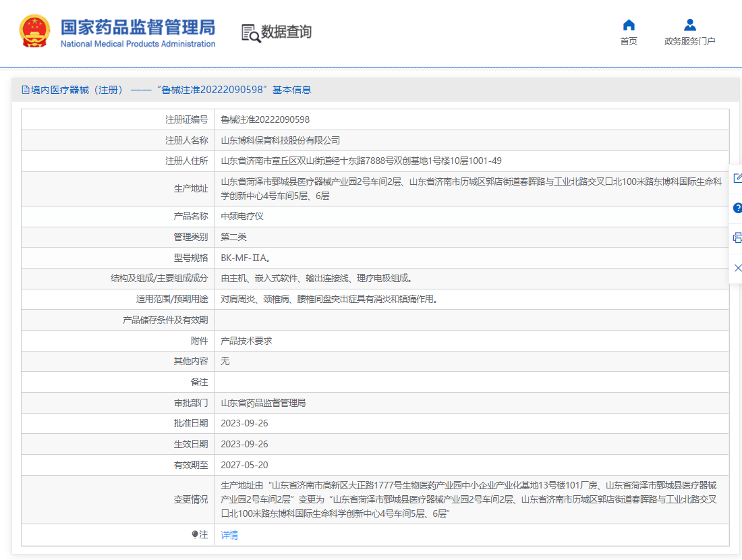This screenshot has height=560, width=742.
Task: Click 国家药品监督管理局 site title
Action: pos(138,27)
